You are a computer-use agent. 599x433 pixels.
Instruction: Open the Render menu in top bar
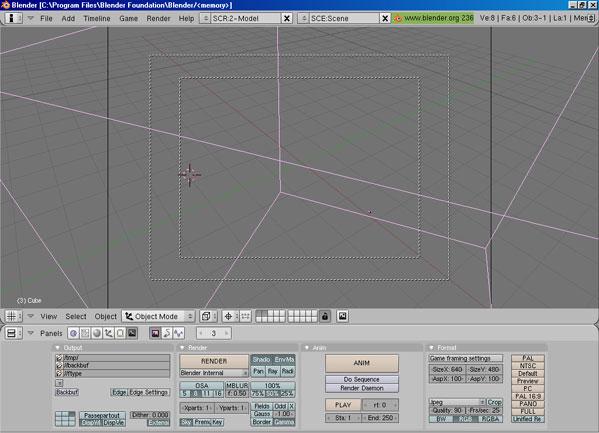158,18
